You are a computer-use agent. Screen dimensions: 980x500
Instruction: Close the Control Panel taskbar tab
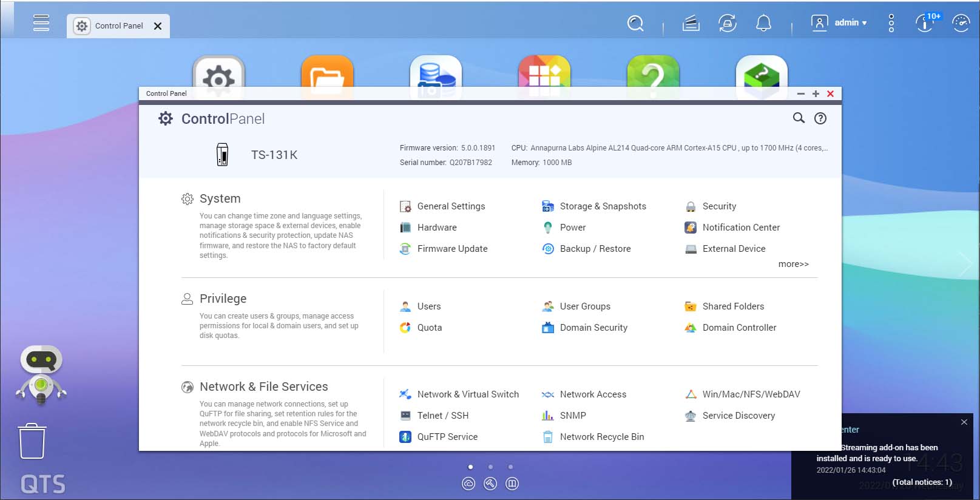pyautogui.click(x=158, y=26)
